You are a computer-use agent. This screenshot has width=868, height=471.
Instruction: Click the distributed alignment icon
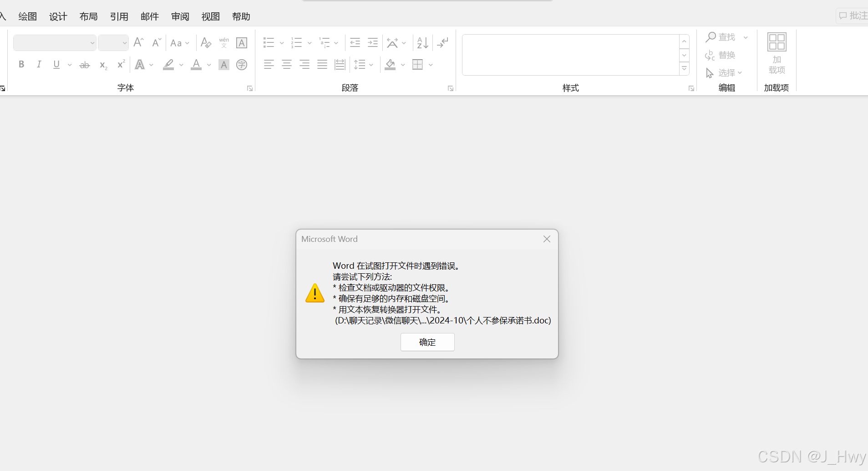pyautogui.click(x=340, y=65)
